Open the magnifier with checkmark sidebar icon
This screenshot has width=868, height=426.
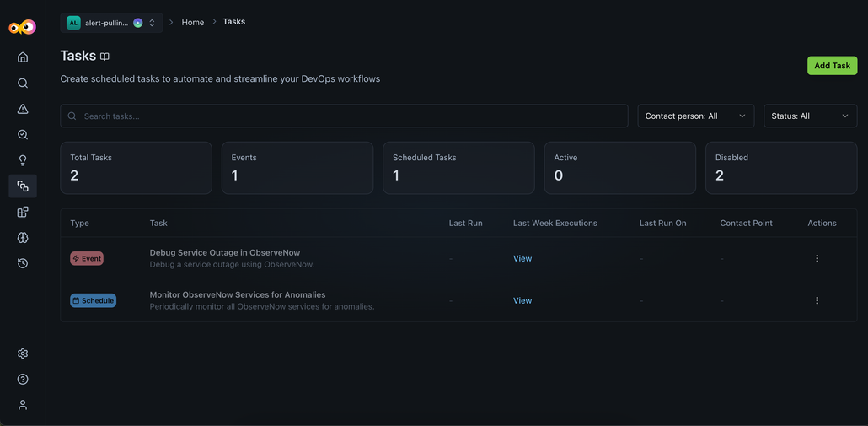[x=23, y=135]
